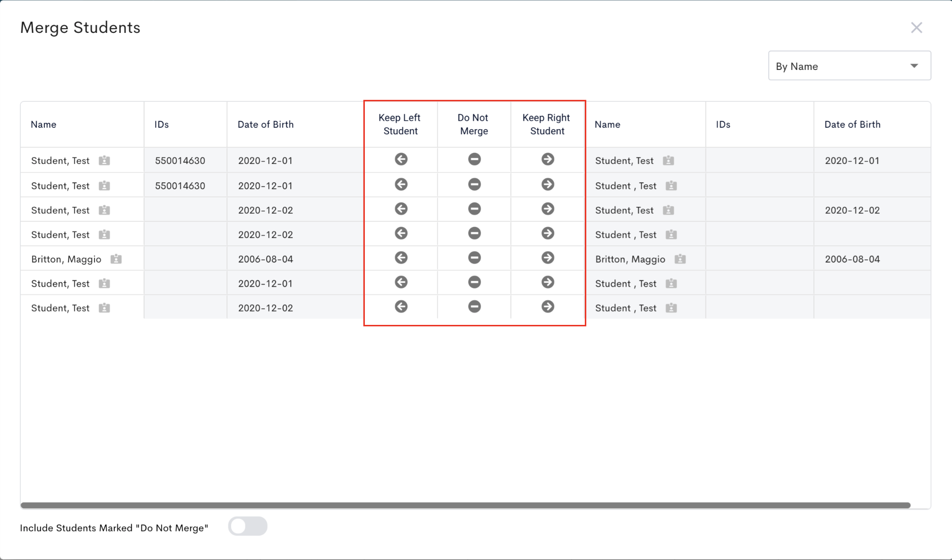The width and height of the screenshot is (952, 560).
Task: Click the Keep Left Student column header
Action: click(x=401, y=124)
